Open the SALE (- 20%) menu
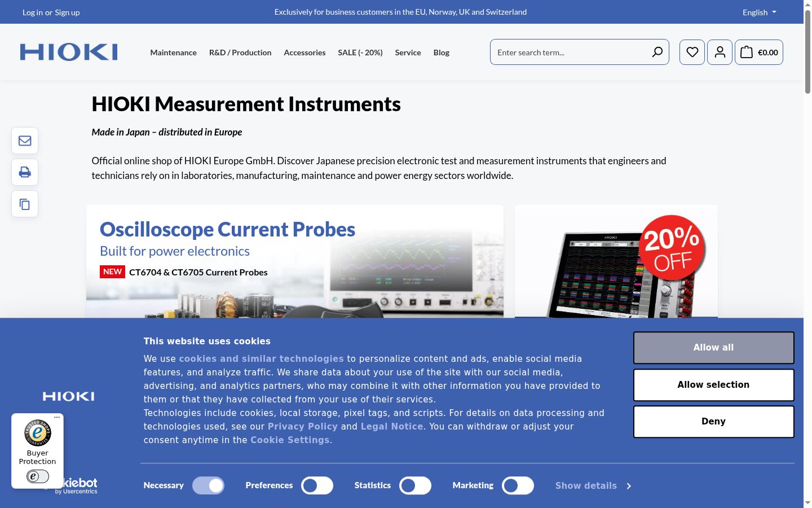 click(x=360, y=52)
